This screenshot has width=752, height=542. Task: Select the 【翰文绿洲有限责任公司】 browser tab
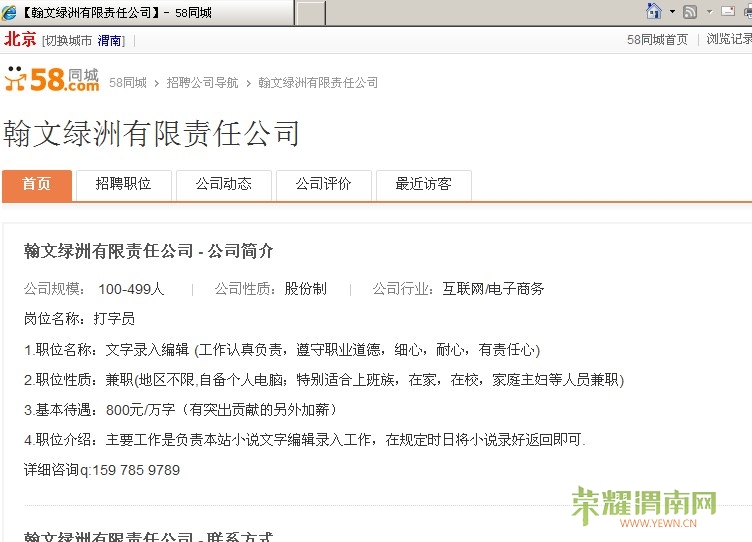[x=147, y=13]
